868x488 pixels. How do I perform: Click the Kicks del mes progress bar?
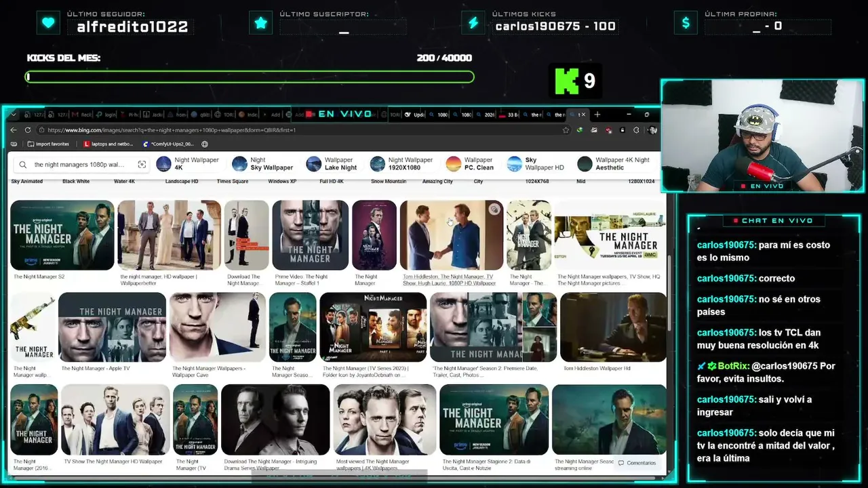tap(250, 77)
